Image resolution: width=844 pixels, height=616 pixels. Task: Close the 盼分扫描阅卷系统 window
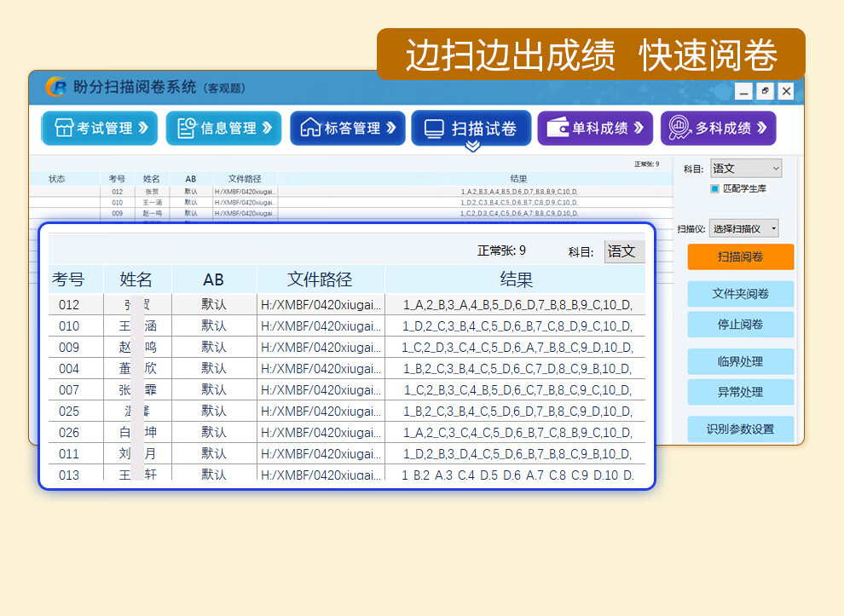pyautogui.click(x=786, y=91)
